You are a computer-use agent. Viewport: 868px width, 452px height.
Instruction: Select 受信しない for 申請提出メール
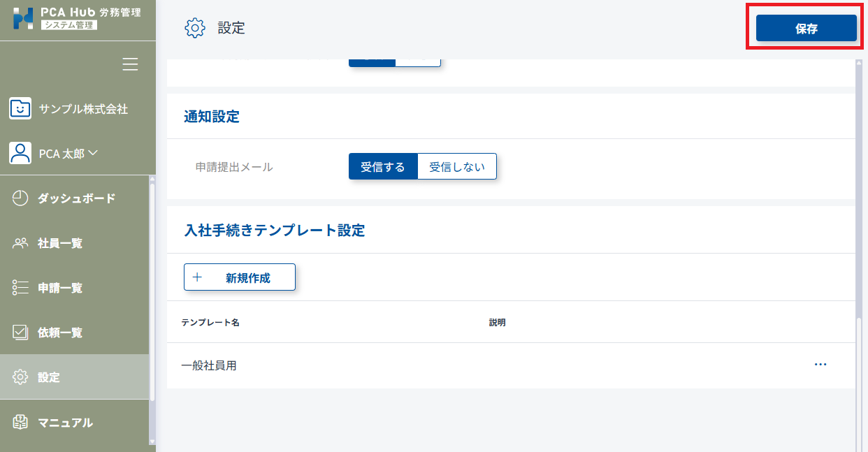click(456, 167)
